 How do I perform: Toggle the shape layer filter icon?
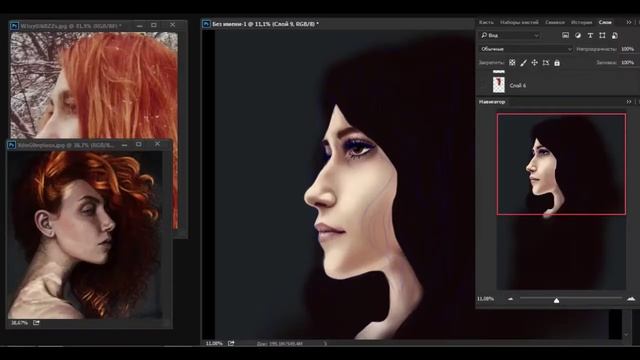[x=602, y=36]
